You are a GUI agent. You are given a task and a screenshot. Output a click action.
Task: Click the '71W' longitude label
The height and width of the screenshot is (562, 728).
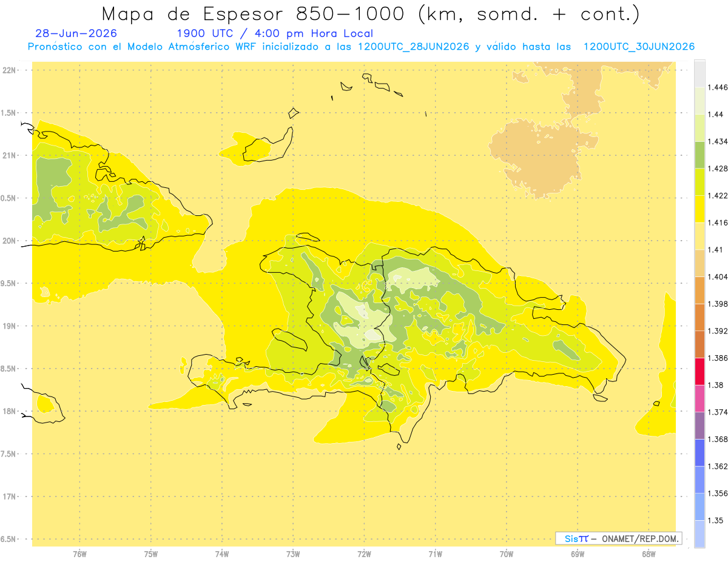coord(435,554)
